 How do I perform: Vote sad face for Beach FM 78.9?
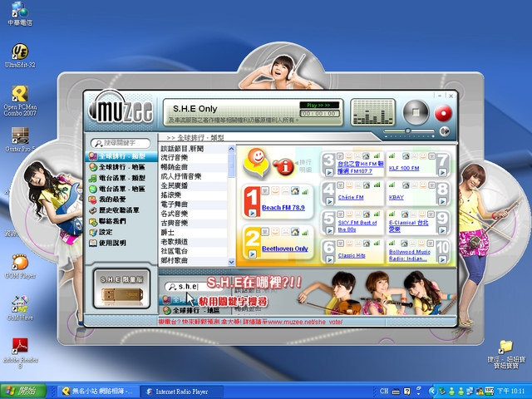point(285,191)
